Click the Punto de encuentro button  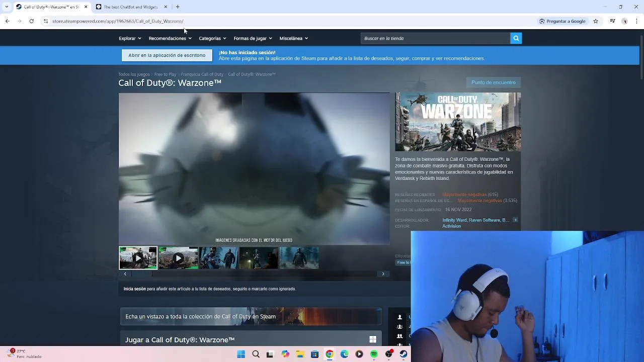494,82
